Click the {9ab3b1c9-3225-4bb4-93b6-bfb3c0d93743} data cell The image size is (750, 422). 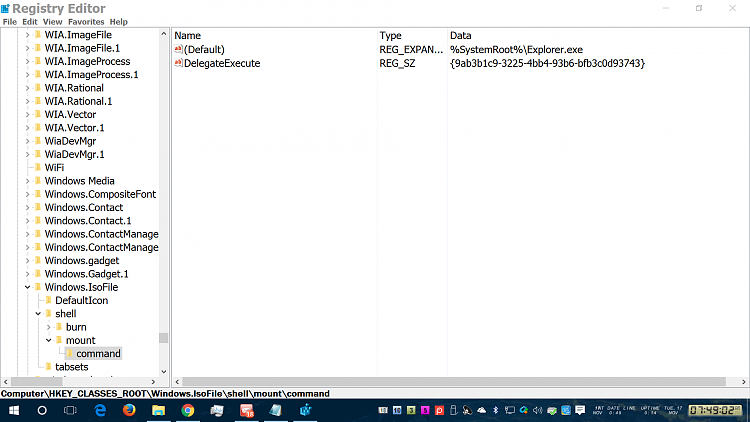click(x=547, y=63)
